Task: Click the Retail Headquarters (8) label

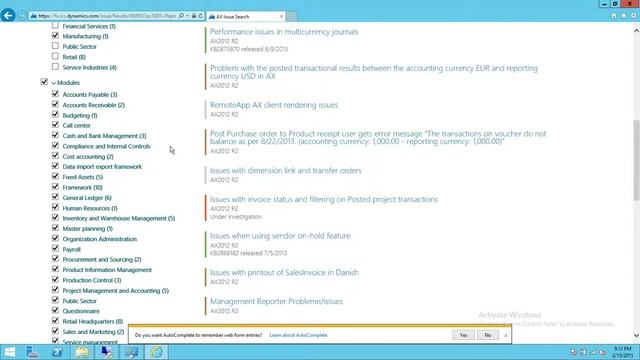Action: coord(93,322)
